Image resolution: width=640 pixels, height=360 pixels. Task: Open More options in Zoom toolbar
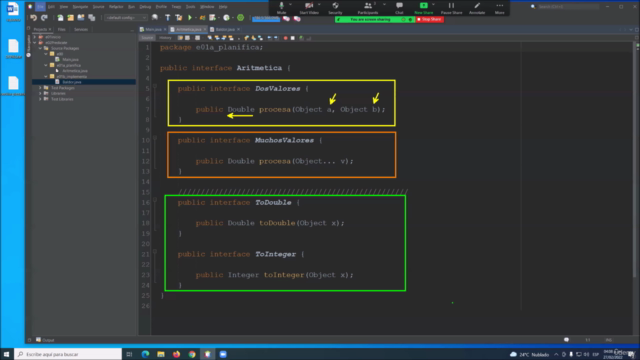(500, 8)
